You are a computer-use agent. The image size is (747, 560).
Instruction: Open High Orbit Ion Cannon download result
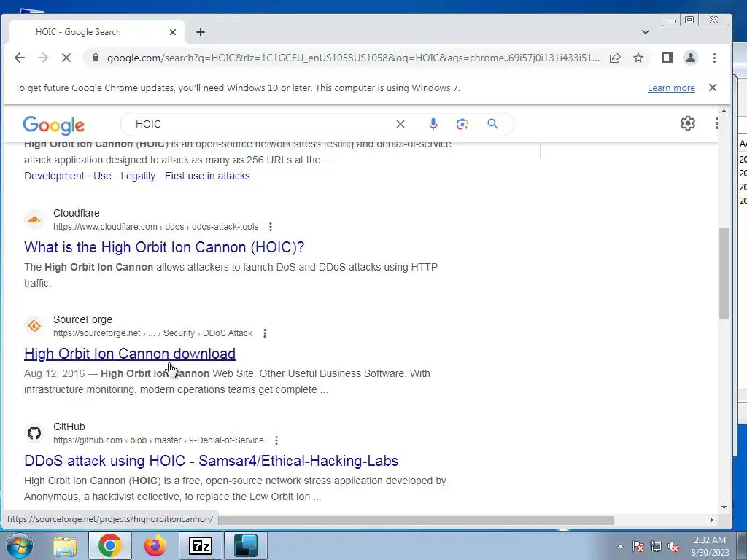[130, 354]
